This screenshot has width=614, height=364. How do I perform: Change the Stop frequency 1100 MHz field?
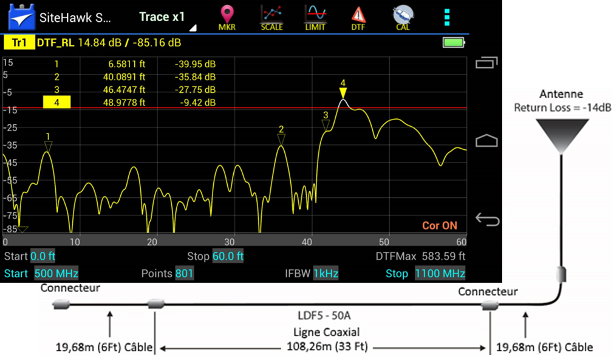(x=440, y=274)
